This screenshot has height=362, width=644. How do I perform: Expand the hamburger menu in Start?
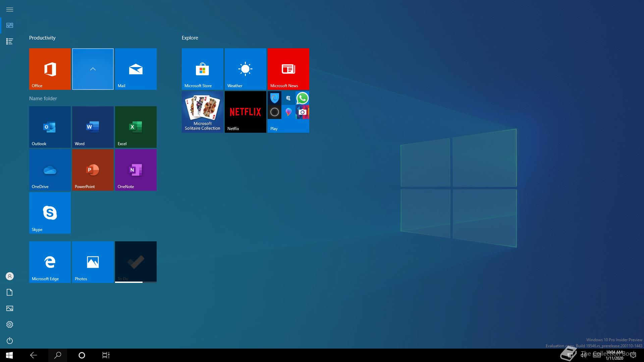click(10, 9)
